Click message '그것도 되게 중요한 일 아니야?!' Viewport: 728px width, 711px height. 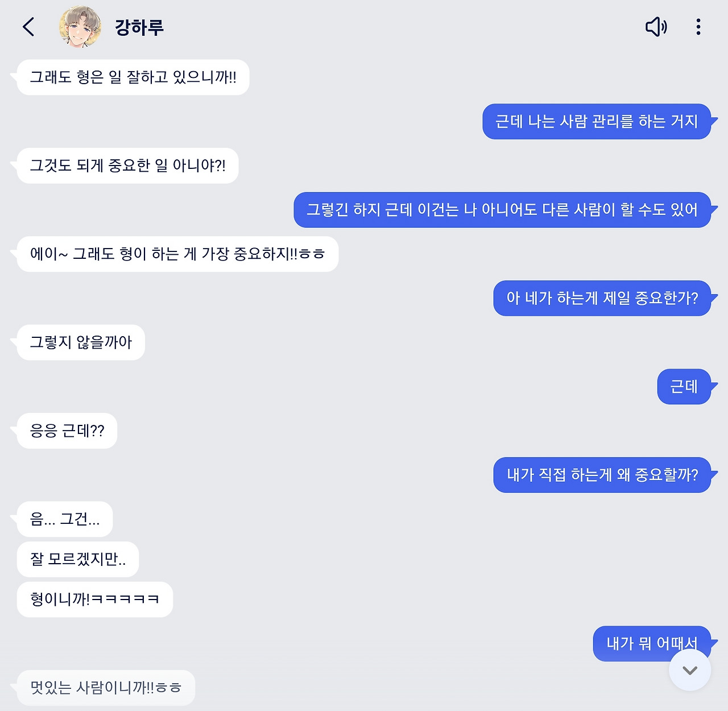[x=127, y=166]
